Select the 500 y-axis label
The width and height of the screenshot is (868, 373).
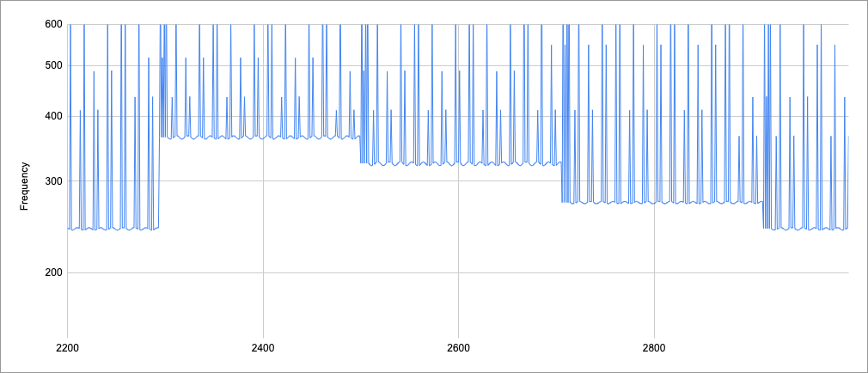52,66
